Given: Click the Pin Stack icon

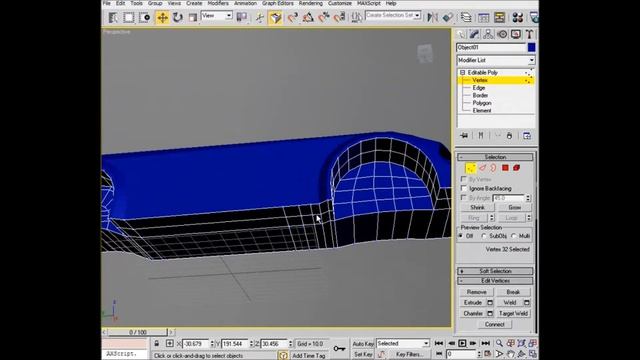Looking at the screenshot, I should (464, 136).
